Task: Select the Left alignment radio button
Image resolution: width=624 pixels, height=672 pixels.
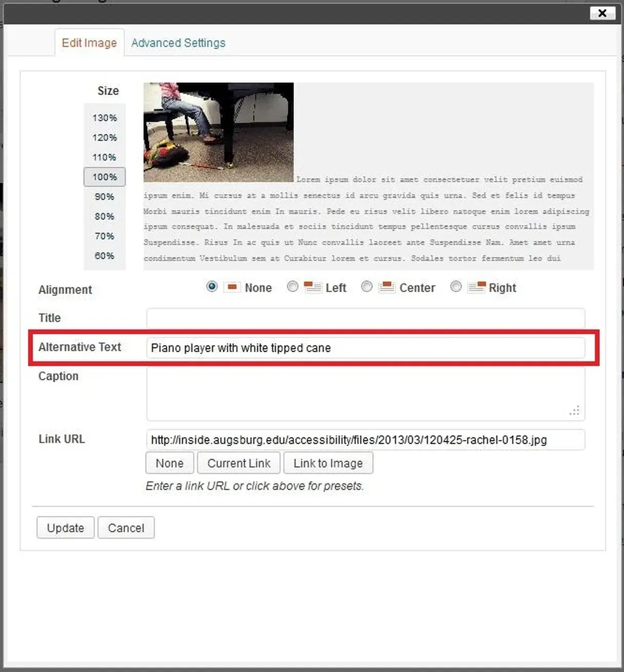Action: [x=292, y=287]
